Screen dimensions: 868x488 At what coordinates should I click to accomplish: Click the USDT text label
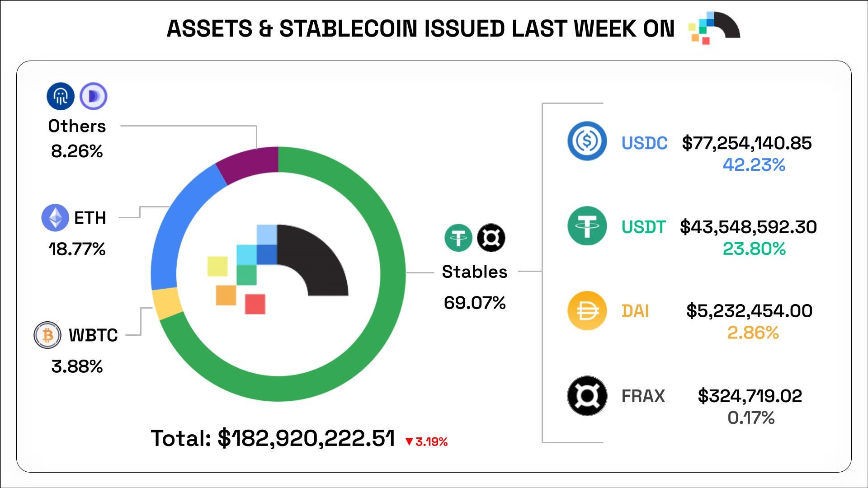[x=643, y=227]
